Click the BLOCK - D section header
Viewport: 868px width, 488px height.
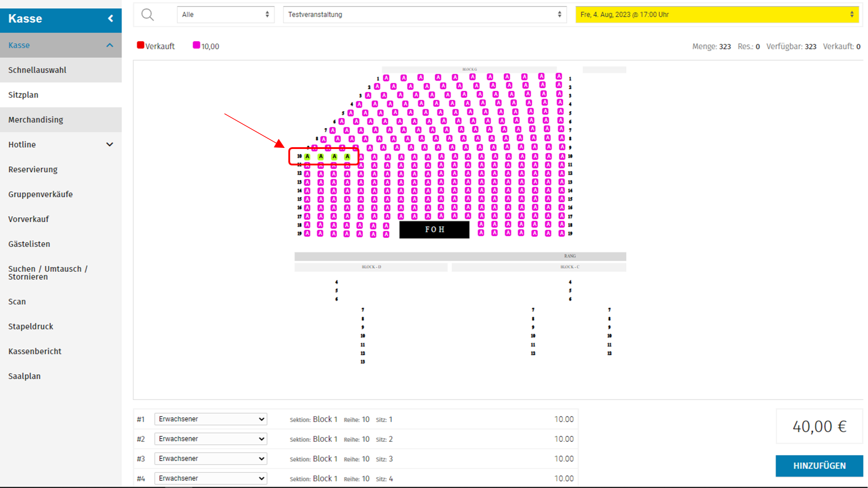coord(371,267)
